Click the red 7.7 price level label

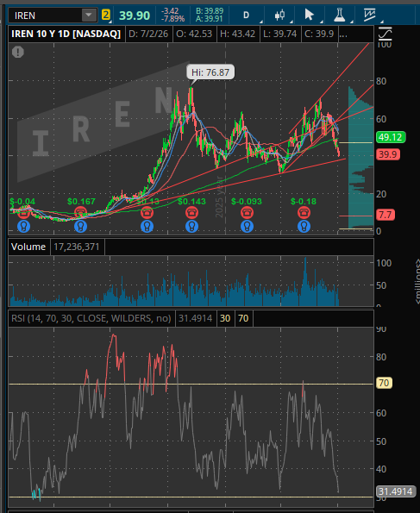point(386,215)
